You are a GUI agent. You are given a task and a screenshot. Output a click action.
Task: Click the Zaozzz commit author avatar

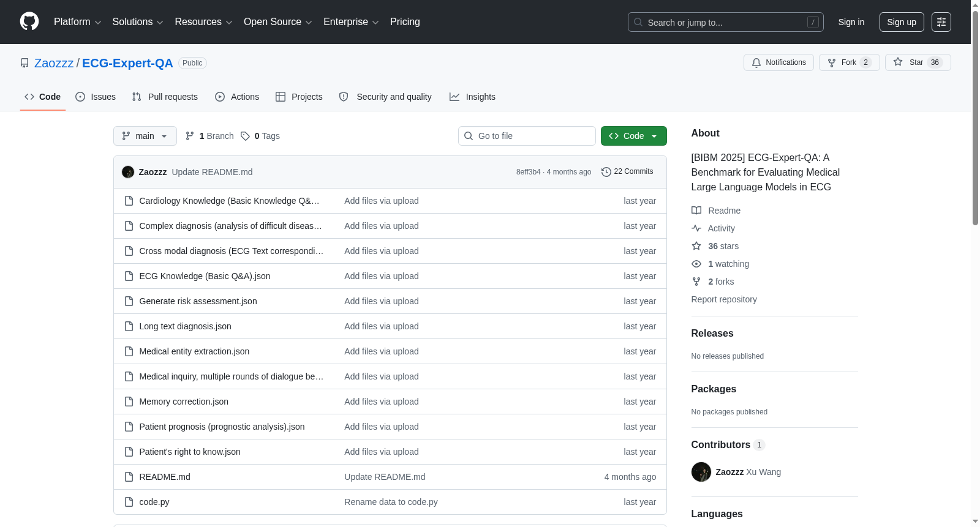click(x=128, y=172)
